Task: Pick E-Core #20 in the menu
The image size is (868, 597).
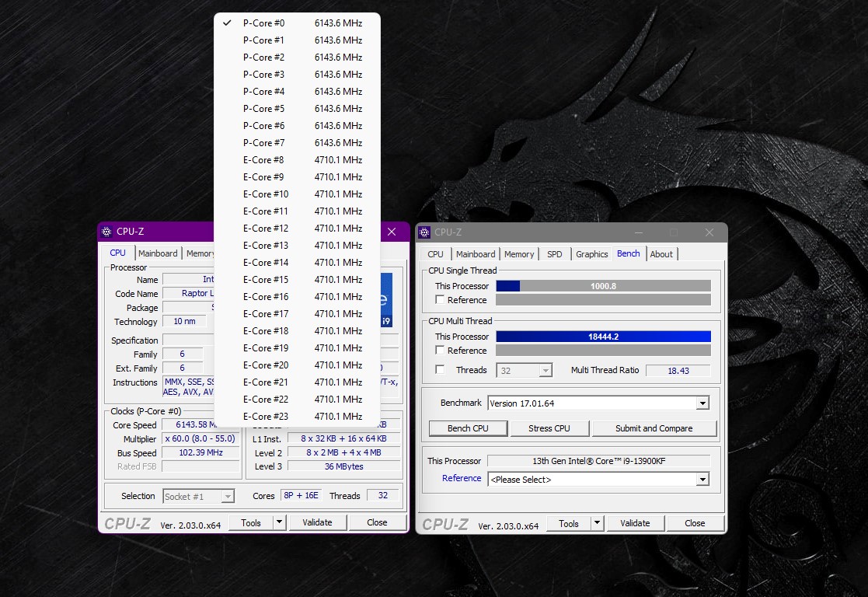Action: (298, 365)
